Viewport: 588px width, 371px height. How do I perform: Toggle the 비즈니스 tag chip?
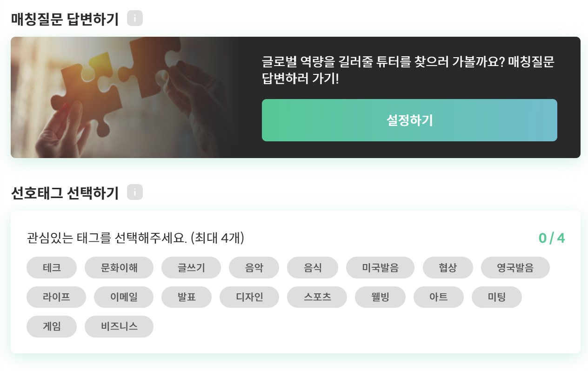[119, 326]
